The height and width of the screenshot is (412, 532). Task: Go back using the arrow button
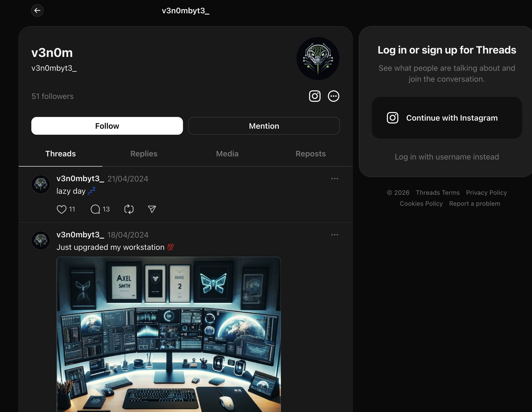[x=37, y=10]
